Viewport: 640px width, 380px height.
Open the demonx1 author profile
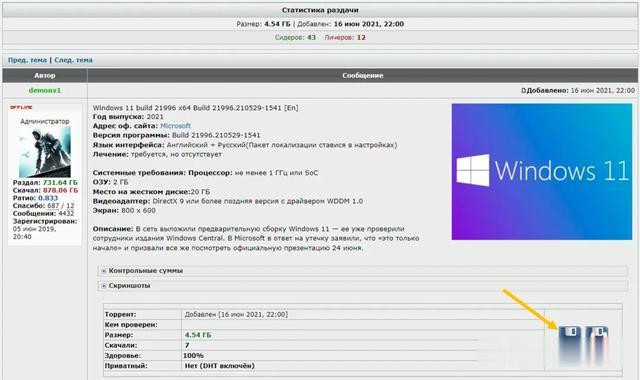tap(44, 90)
